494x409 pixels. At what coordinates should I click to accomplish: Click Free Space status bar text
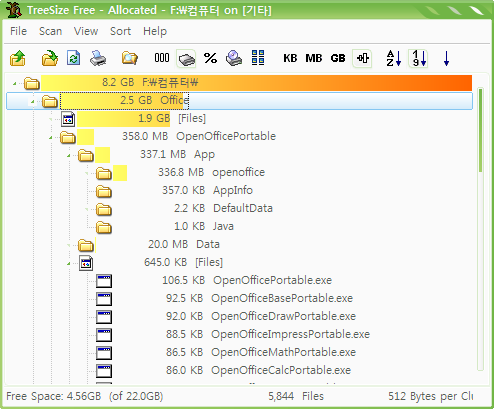[x=85, y=396]
